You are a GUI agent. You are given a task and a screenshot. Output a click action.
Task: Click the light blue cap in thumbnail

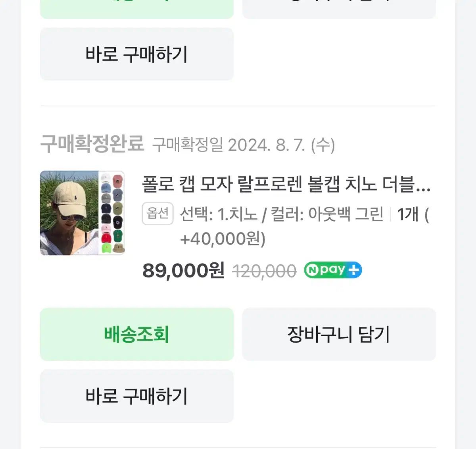106,188
